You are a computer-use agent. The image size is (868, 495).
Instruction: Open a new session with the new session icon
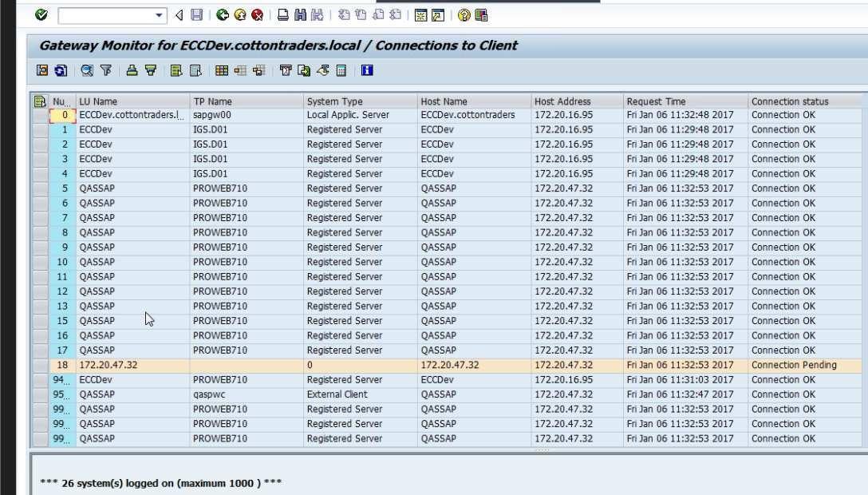420,14
